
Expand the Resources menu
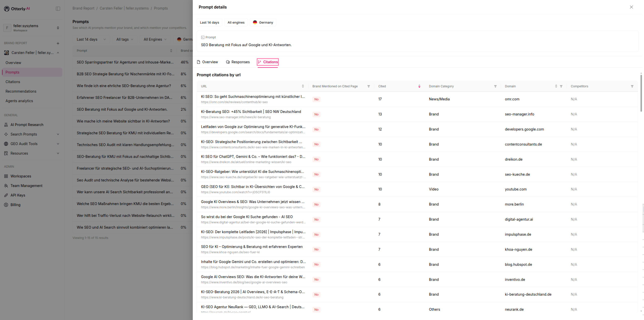[x=58, y=153]
